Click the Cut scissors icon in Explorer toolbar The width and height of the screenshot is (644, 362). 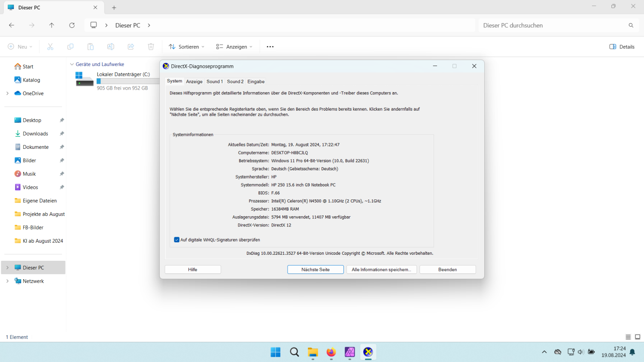50,47
